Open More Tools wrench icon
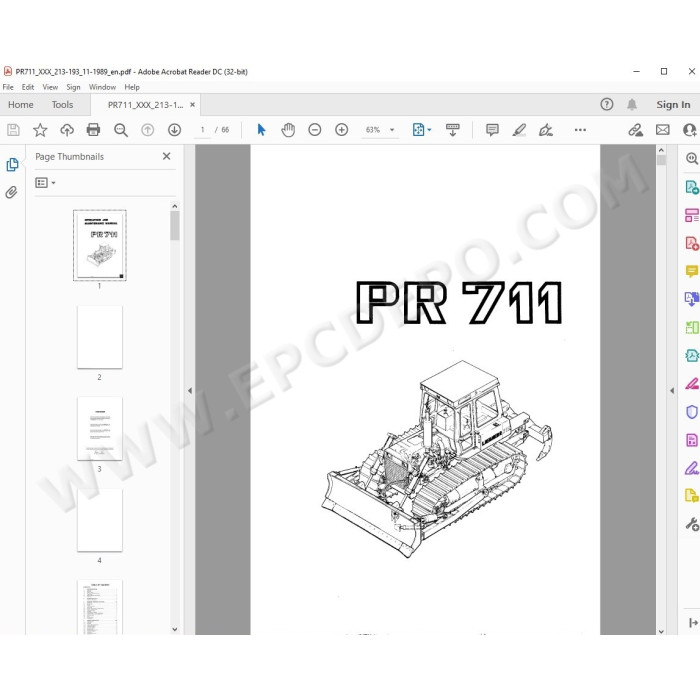The image size is (700, 700). (x=692, y=524)
